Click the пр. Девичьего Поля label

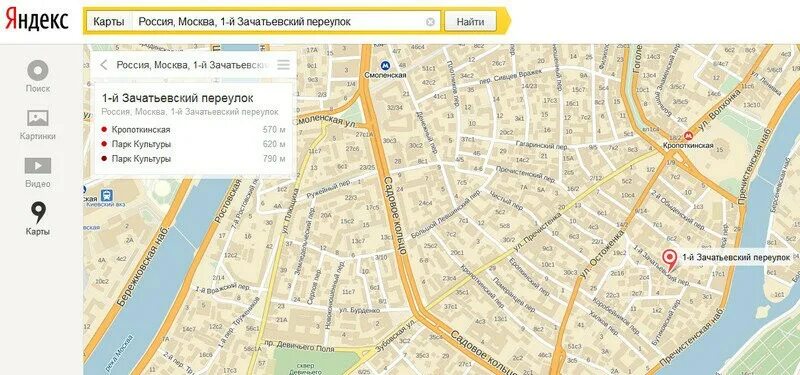(298, 346)
